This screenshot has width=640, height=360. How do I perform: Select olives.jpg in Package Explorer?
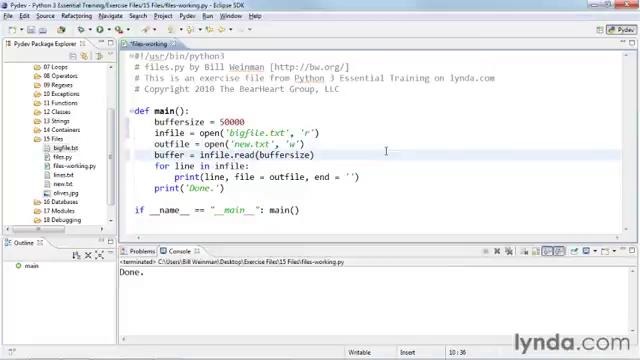(x=66, y=193)
